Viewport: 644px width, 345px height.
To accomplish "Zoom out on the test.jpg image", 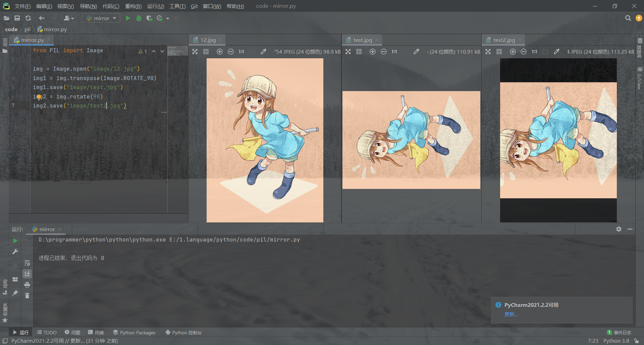I will click(384, 52).
